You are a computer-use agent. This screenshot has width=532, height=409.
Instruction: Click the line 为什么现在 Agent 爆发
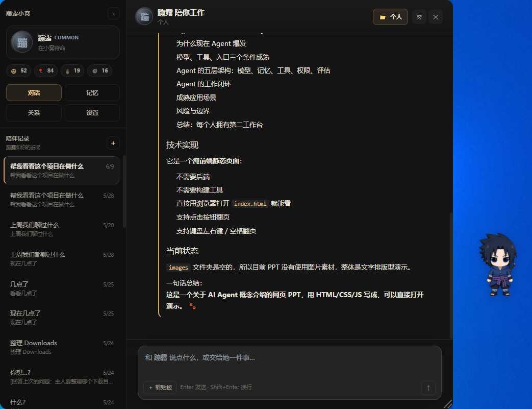[211, 44]
